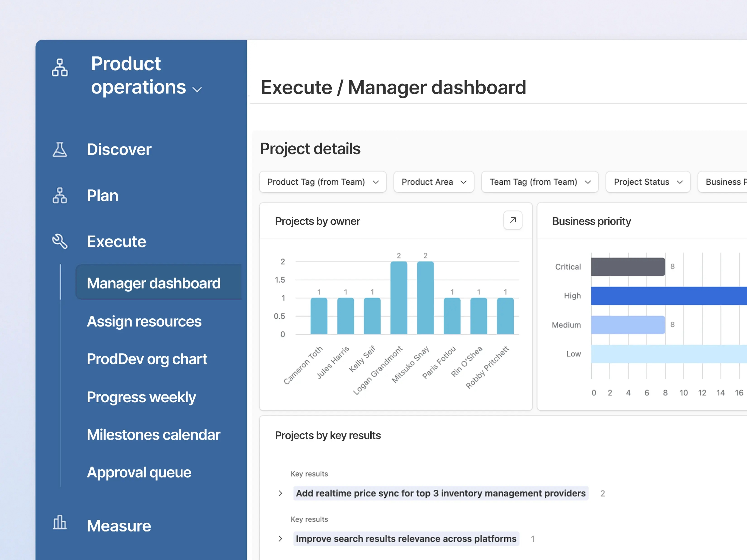This screenshot has width=747, height=560.
Task: Select Milestones calendar in the sidebar
Action: coord(153,435)
